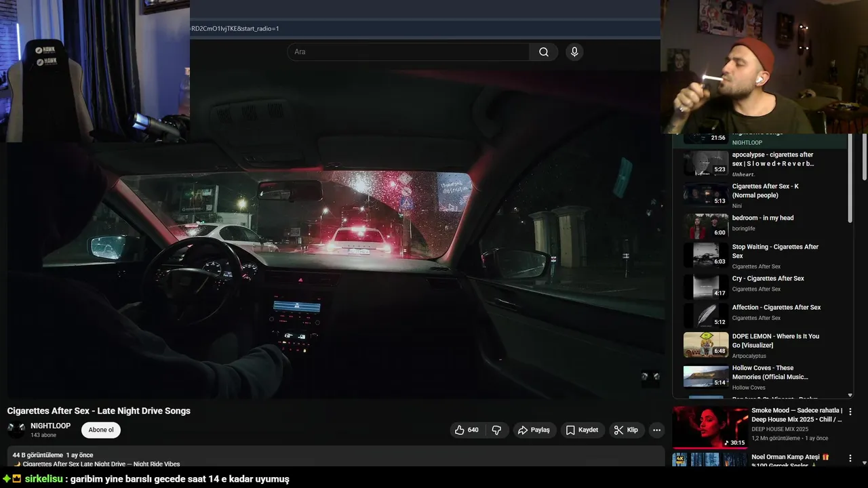868x488 pixels.
Task: Open Affection - Cigarettes After Sex title
Action: [776, 308]
